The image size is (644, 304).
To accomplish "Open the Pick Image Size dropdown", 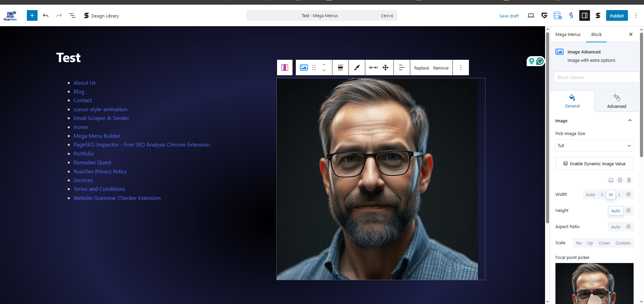I will [594, 145].
